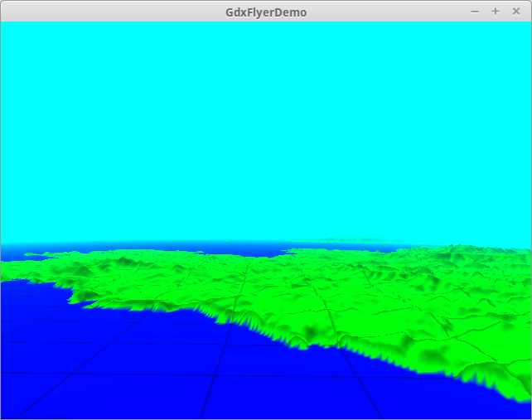
Task: Close the GdxFlyerDemo window
Action: pos(516,11)
